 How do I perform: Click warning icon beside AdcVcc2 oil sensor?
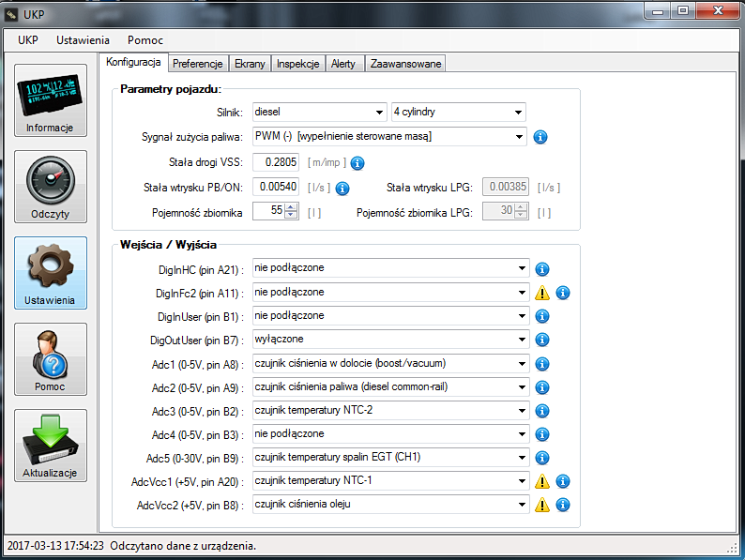(542, 505)
